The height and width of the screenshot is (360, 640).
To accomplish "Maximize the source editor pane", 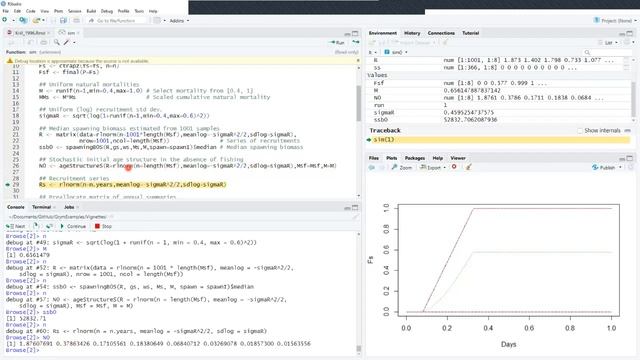I will [x=355, y=33].
